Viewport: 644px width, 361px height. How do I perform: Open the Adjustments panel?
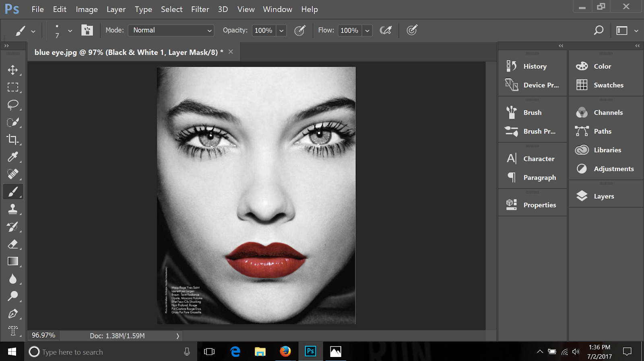[613, 169]
